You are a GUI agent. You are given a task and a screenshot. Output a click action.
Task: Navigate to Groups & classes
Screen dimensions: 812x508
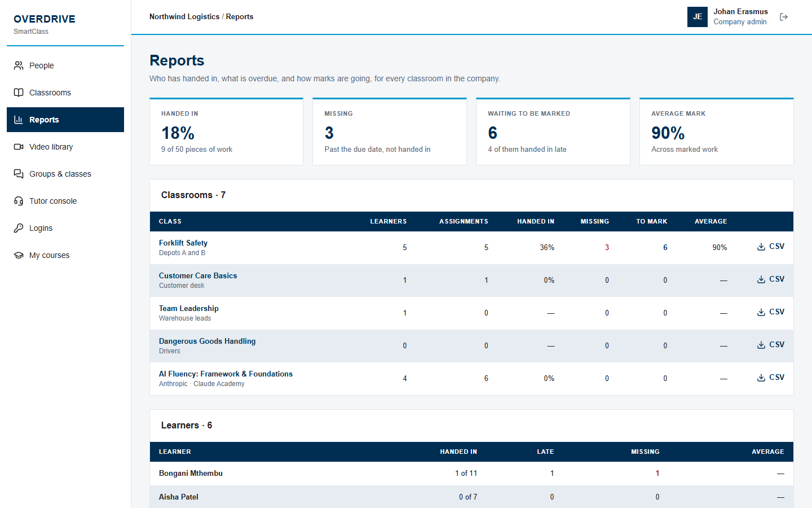coord(65,174)
